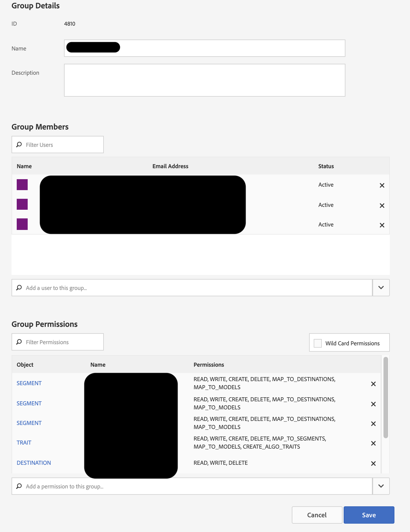
Task: Remove the first active group member
Action: 382,185
